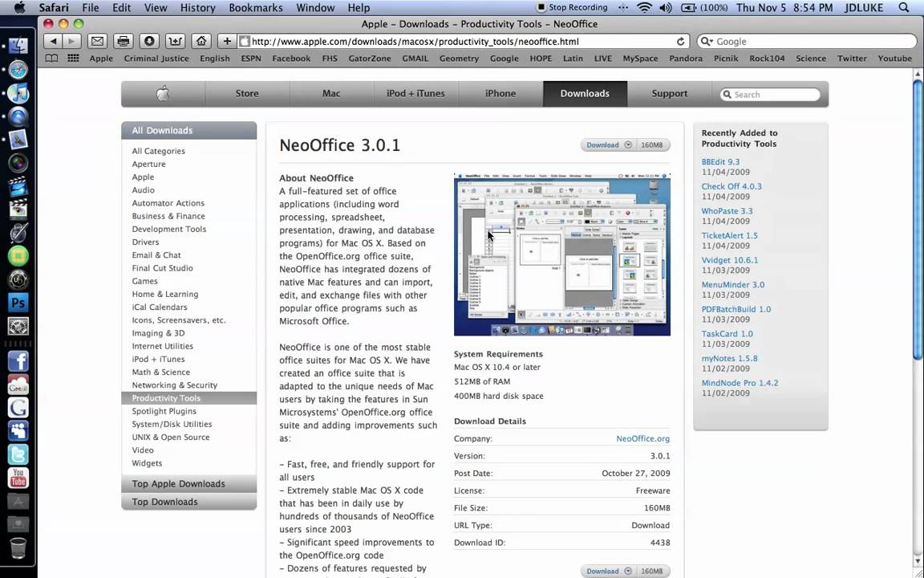Open the Gmail shortcut in Dock
The width and height of the screenshot is (924, 578).
pos(18,385)
